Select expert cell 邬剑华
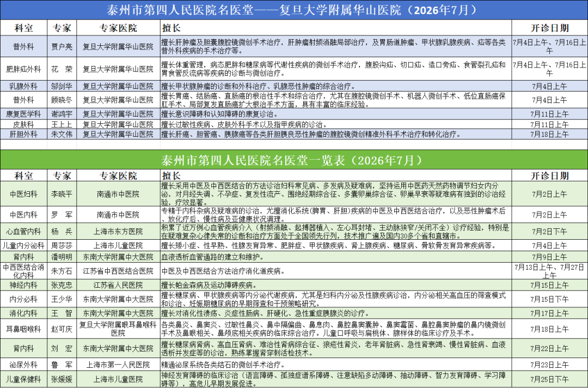The image size is (588, 388). (x=62, y=86)
